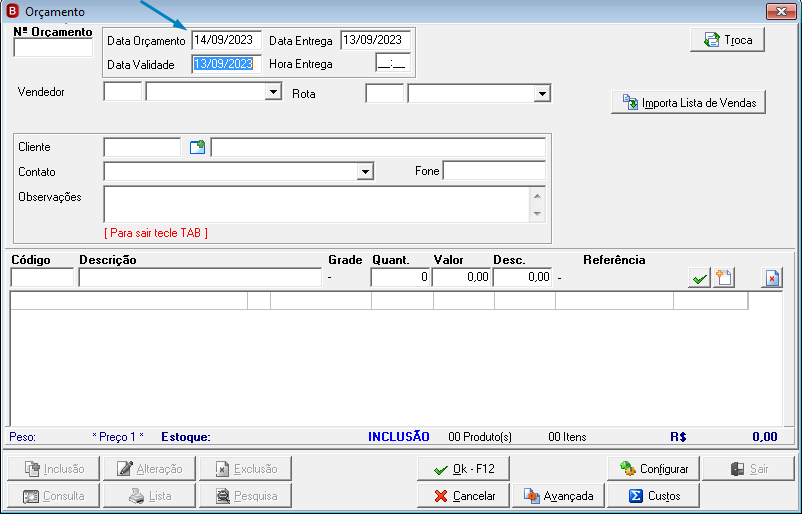Click the Cancelar button
The height and width of the screenshot is (514, 802).
(x=463, y=496)
